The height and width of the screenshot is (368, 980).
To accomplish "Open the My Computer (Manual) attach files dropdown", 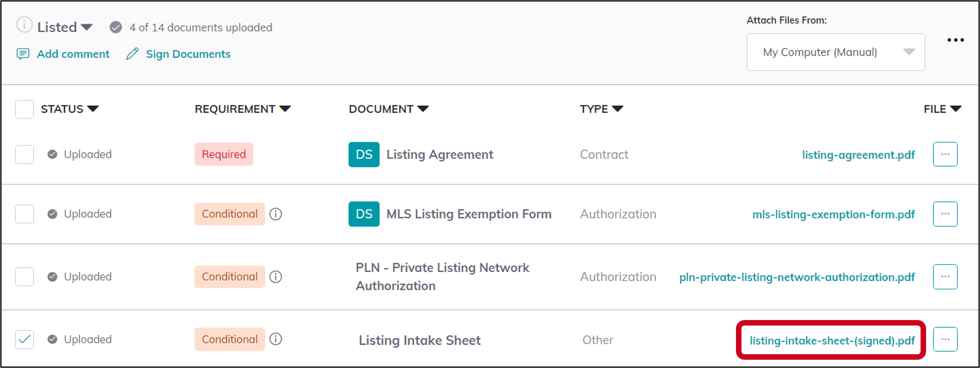I will [835, 52].
